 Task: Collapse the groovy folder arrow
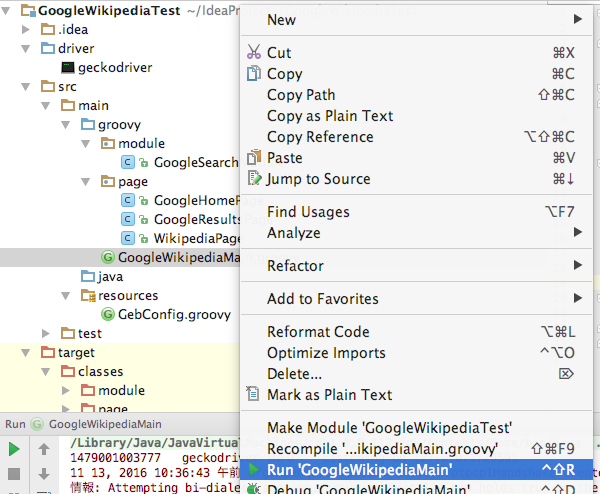[x=65, y=125]
